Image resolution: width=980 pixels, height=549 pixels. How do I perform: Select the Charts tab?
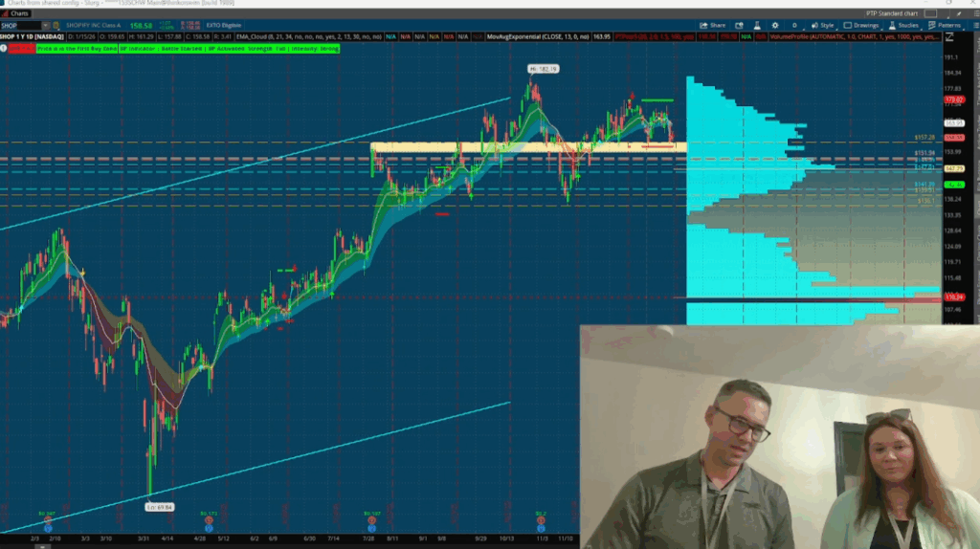[16, 13]
